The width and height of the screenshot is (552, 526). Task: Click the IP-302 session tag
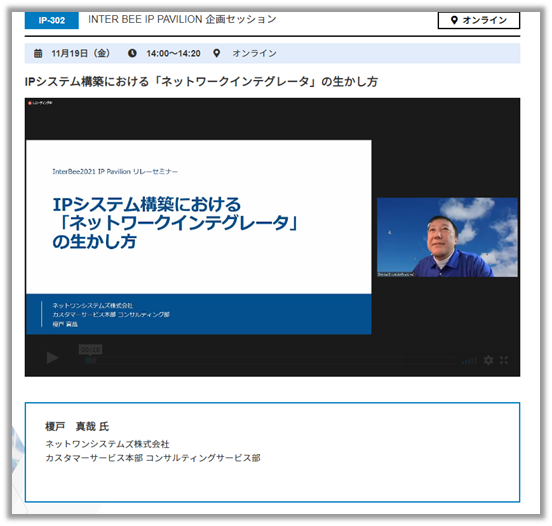point(52,20)
